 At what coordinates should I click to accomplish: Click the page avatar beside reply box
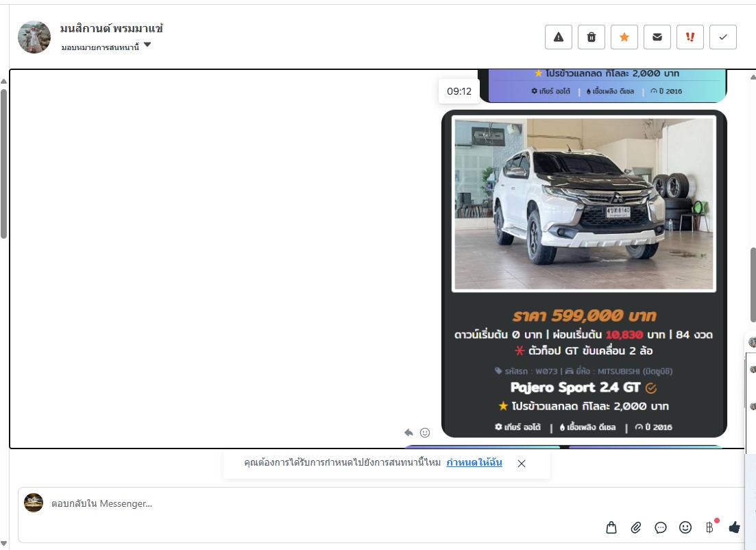click(34, 503)
